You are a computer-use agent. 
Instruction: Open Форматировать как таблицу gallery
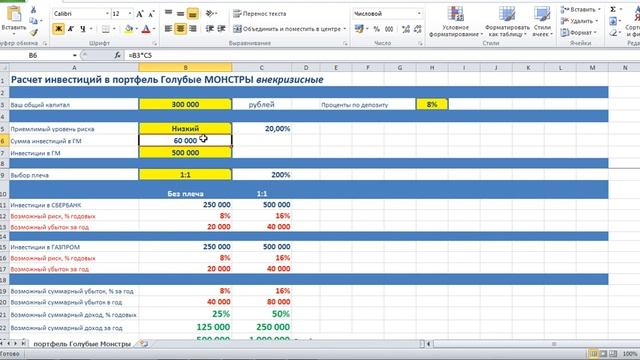(x=507, y=22)
